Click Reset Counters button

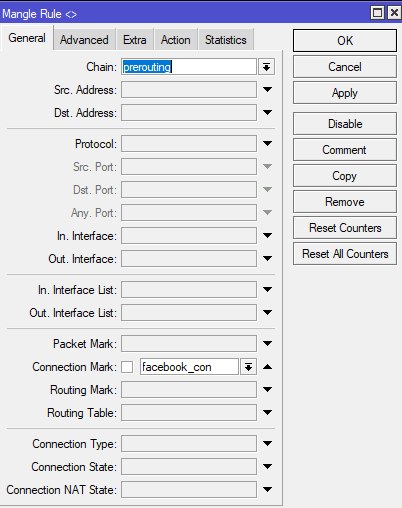pos(345,228)
